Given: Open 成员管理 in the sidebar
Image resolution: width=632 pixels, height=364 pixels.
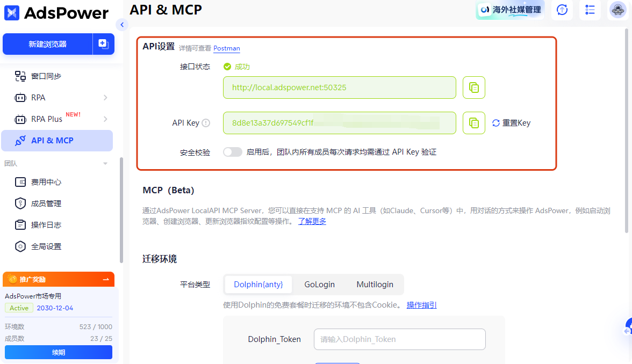Looking at the screenshot, I should (x=46, y=203).
